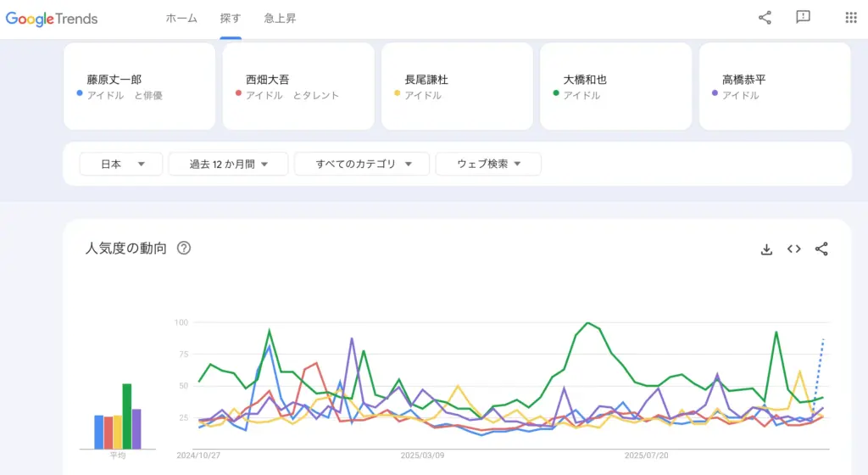This screenshot has height=475, width=868.
Task: Click the 2025/07/20 axis date label
Action: (x=647, y=455)
